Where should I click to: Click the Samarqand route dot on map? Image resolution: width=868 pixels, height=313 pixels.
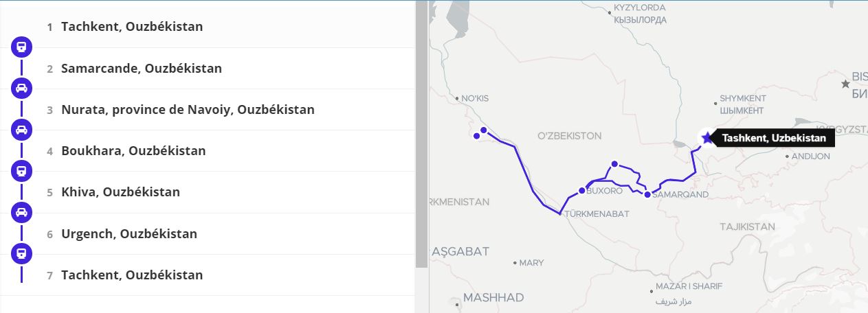coord(647,195)
